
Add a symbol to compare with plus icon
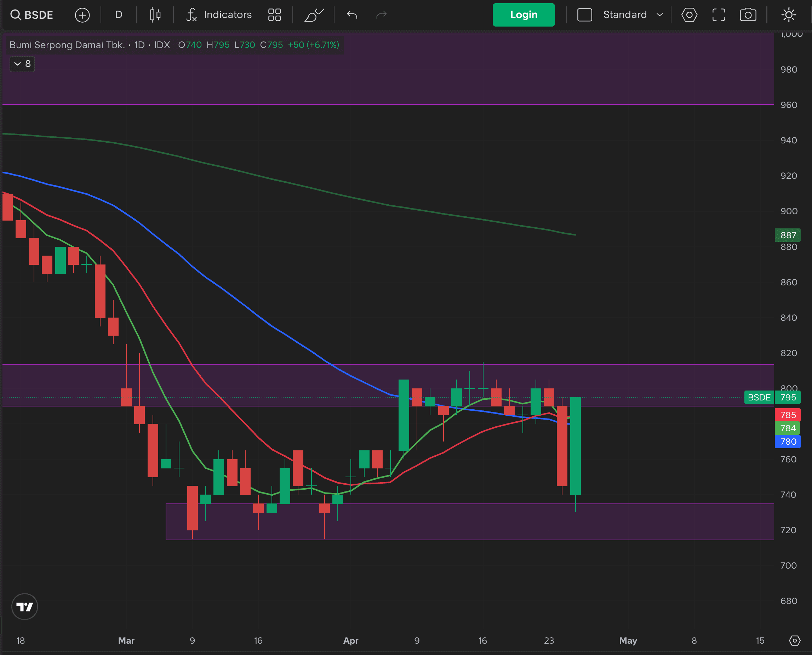pos(82,15)
